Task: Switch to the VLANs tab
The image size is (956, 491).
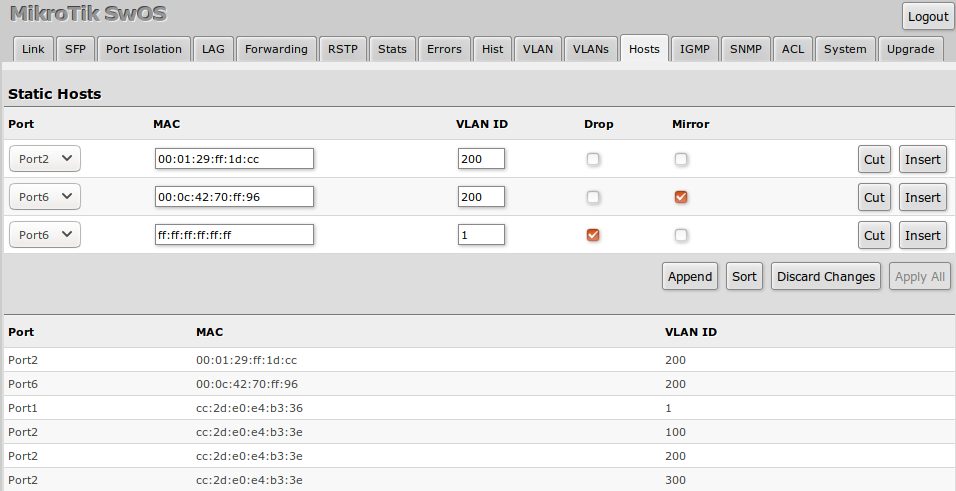Action: tap(590, 49)
